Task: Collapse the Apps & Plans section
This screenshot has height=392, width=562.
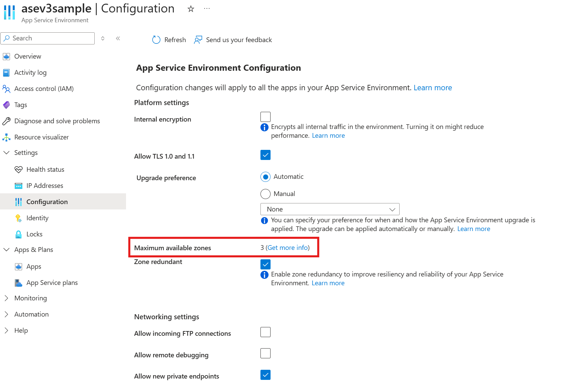Action: (x=6, y=250)
